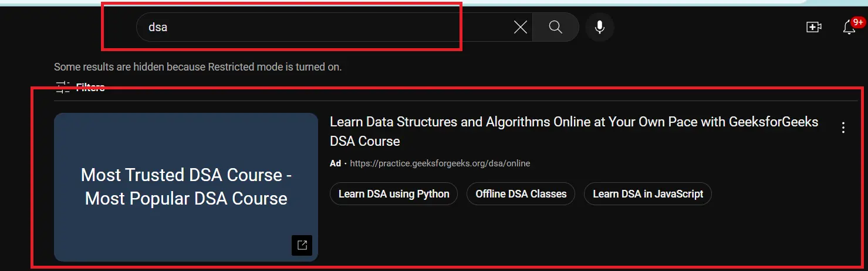Open the Most Trusted DSA Course thumbnail
Screen dimensions: 868x271
pos(186,187)
